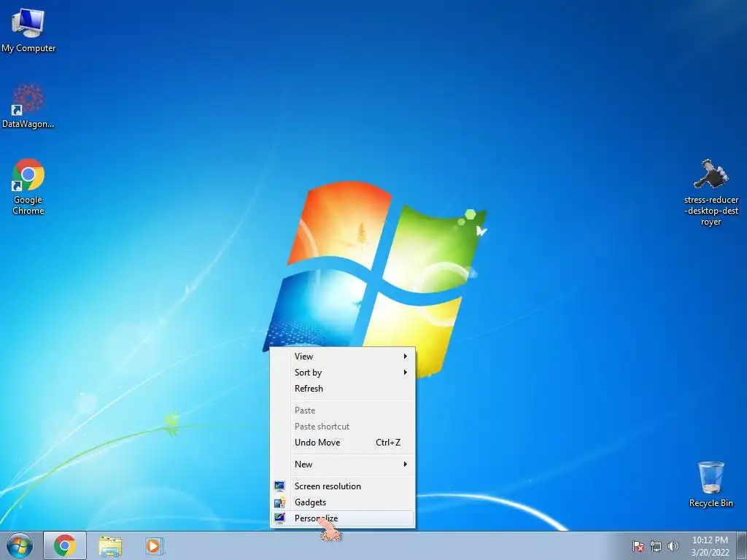747x560 pixels.
Task: Click the Personalize menu icon
Action: point(279,518)
